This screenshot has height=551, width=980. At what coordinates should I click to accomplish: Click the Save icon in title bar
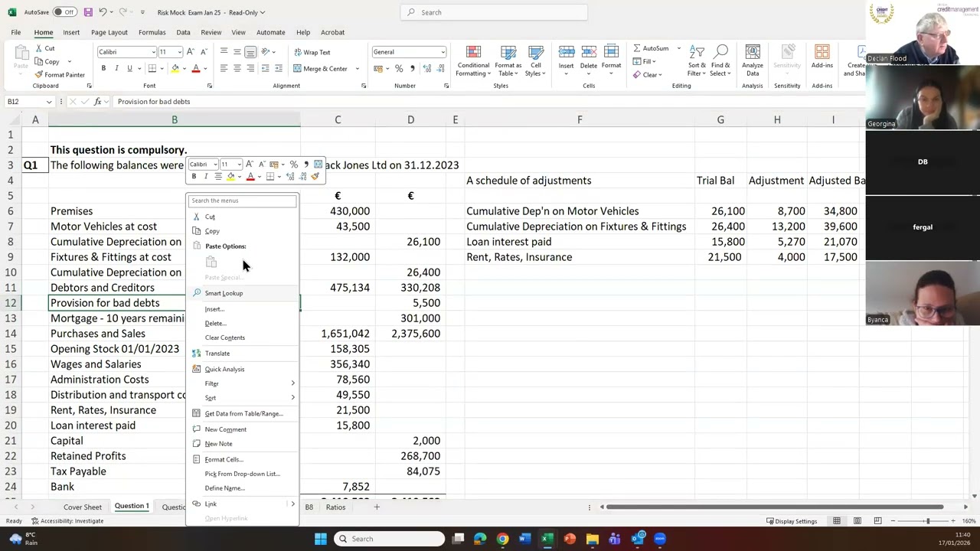88,12
